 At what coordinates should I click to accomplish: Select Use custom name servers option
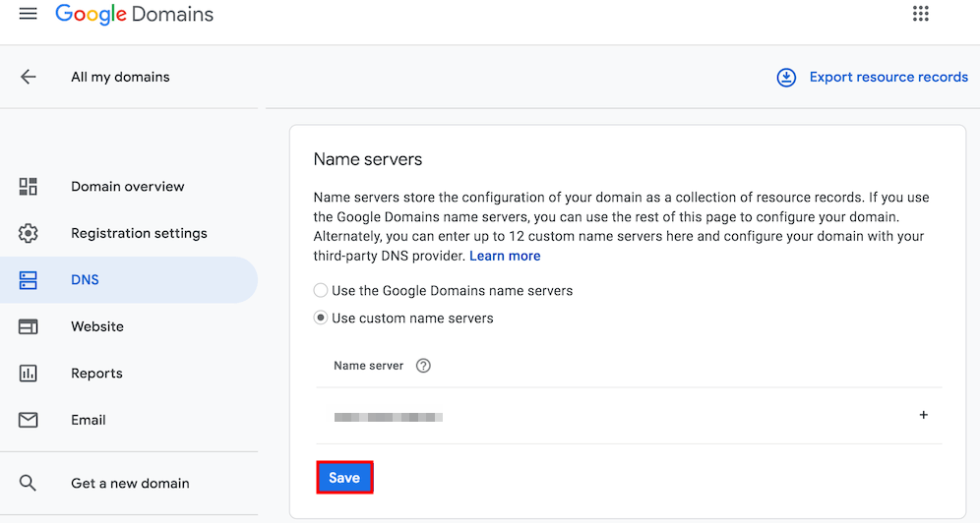(x=321, y=319)
